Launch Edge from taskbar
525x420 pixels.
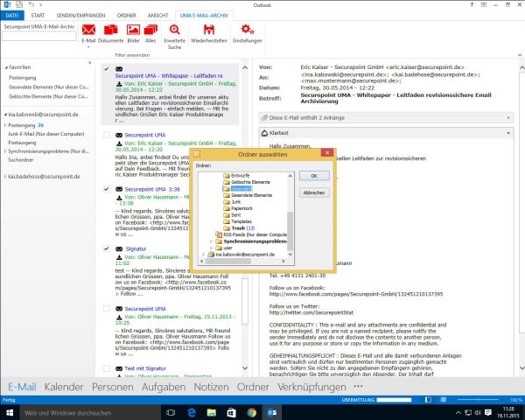pyautogui.click(x=192, y=413)
